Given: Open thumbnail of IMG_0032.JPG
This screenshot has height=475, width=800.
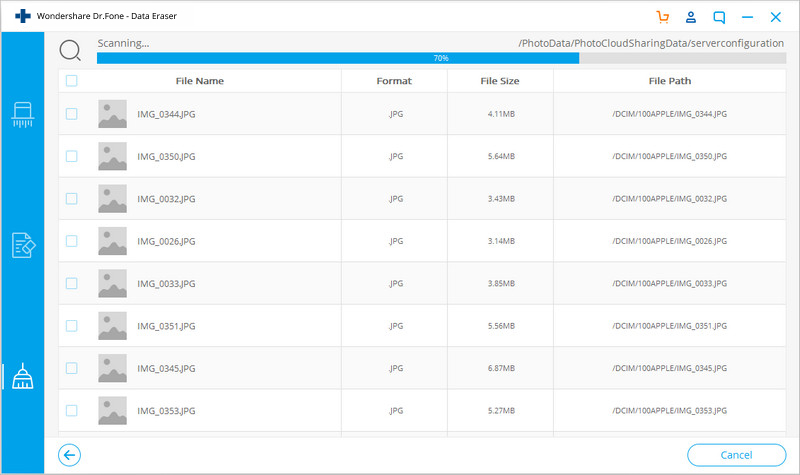Looking at the screenshot, I should tap(112, 198).
